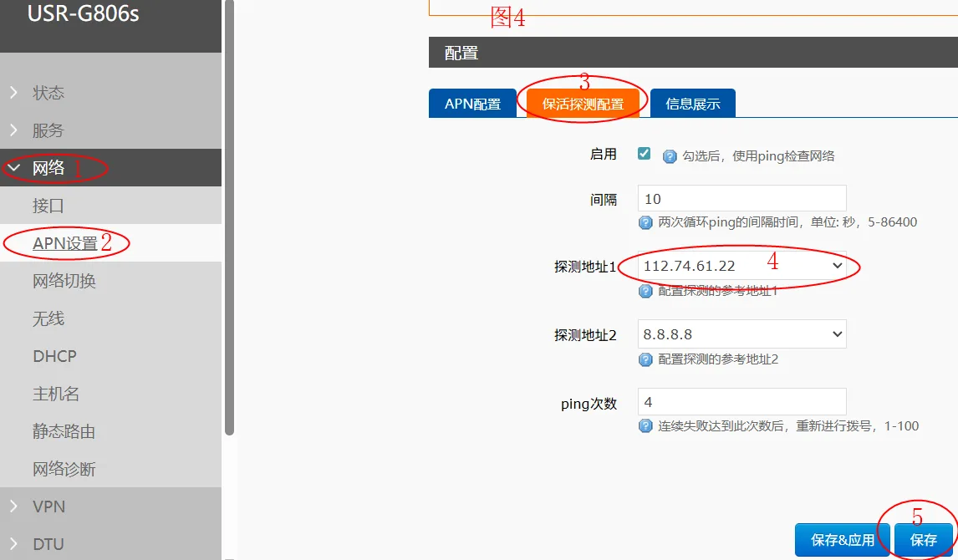Open the 探测地址1 dropdown
Screen dimensions: 958x560
pos(741,266)
